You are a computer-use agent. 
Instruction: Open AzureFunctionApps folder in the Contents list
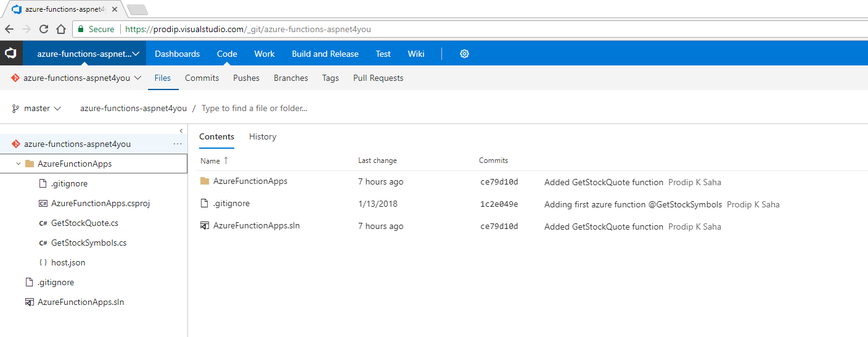(250, 181)
